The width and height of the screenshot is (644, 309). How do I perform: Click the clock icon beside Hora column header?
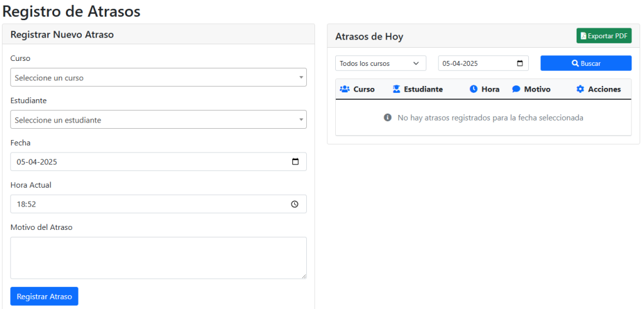(474, 89)
